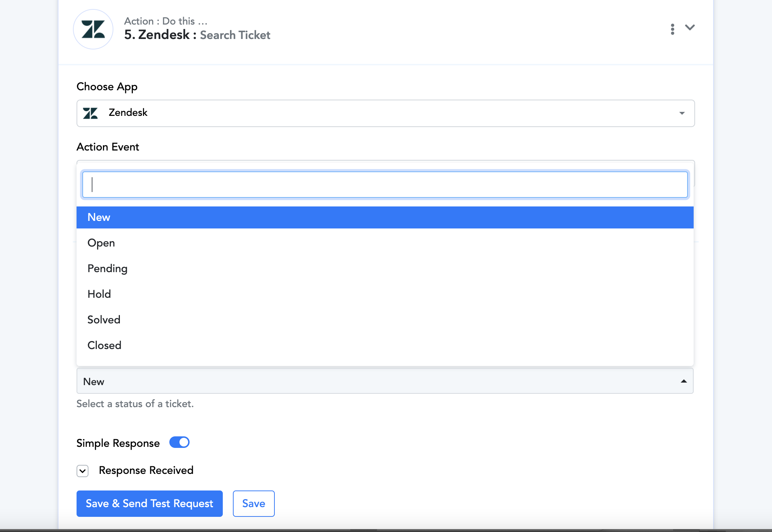This screenshot has height=532, width=772.
Task: Select the Solved status option
Action: pos(385,320)
